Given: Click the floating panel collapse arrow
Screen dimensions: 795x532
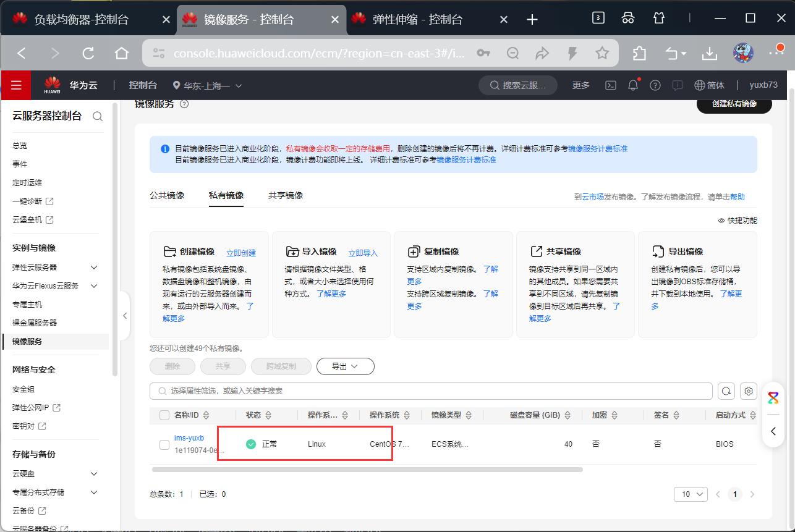Looking at the screenshot, I should pyautogui.click(x=773, y=431).
